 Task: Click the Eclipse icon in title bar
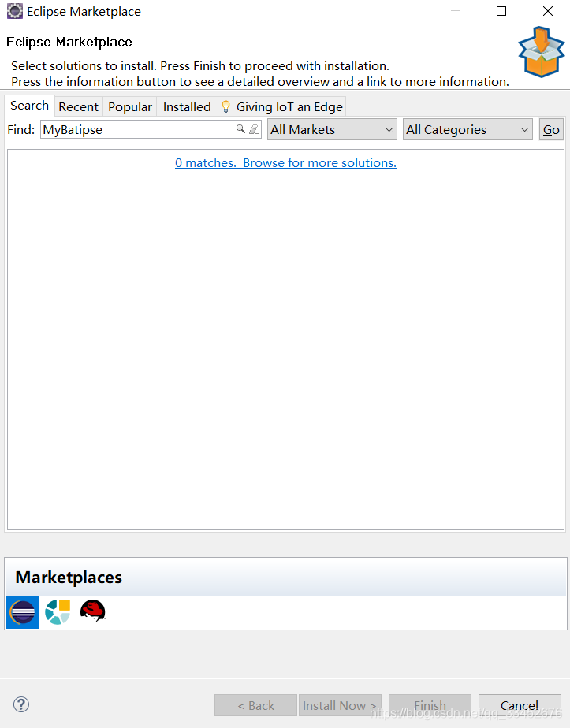pyautogui.click(x=14, y=11)
